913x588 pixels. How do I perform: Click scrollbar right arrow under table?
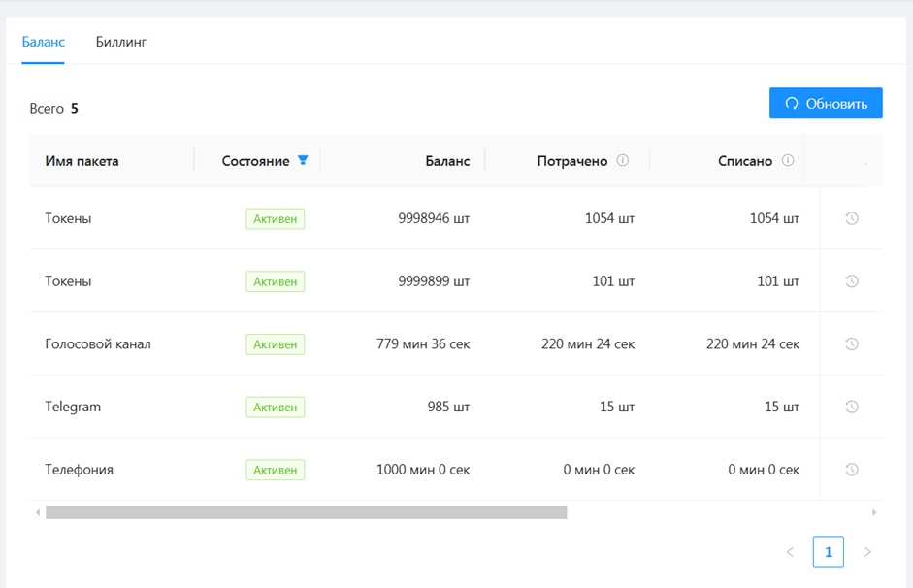[874, 512]
